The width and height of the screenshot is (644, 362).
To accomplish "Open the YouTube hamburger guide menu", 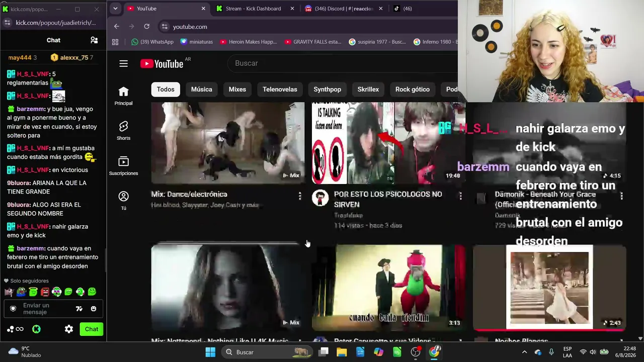I will point(123,63).
